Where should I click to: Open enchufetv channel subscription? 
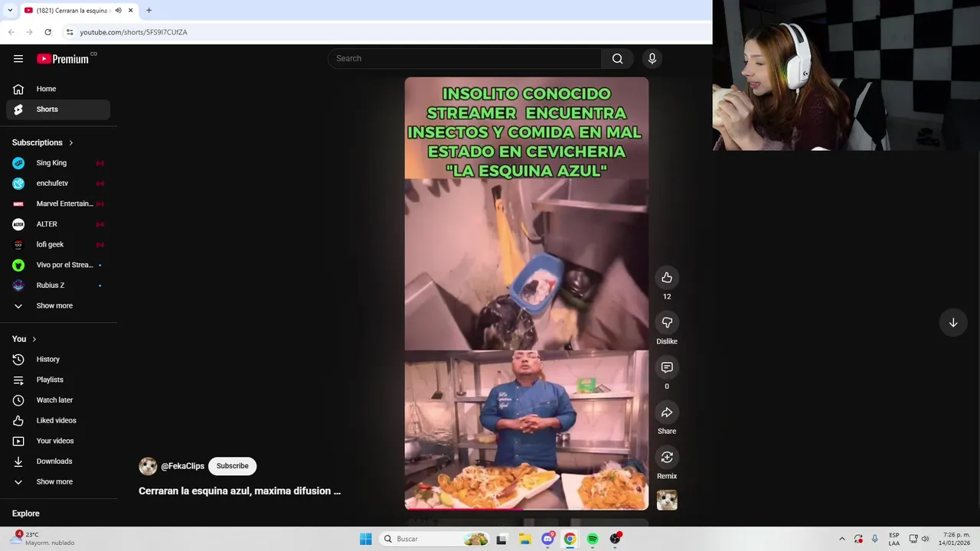tap(58, 184)
